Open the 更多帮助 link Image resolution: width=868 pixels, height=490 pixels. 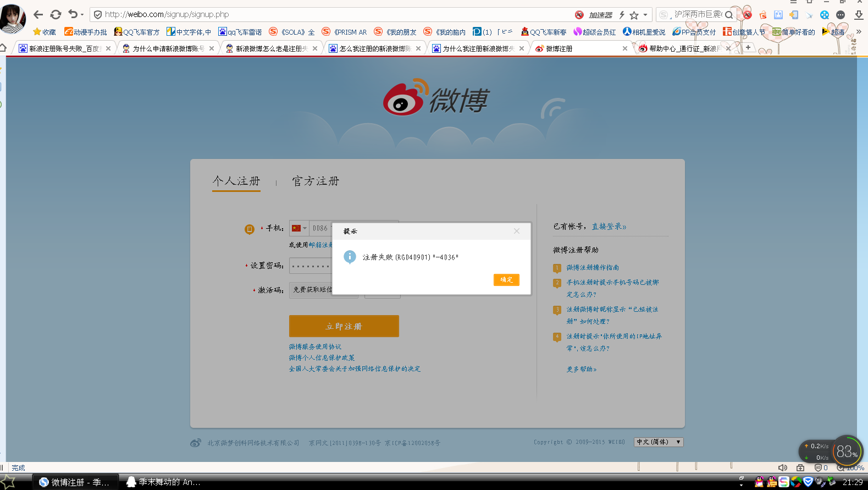click(582, 370)
